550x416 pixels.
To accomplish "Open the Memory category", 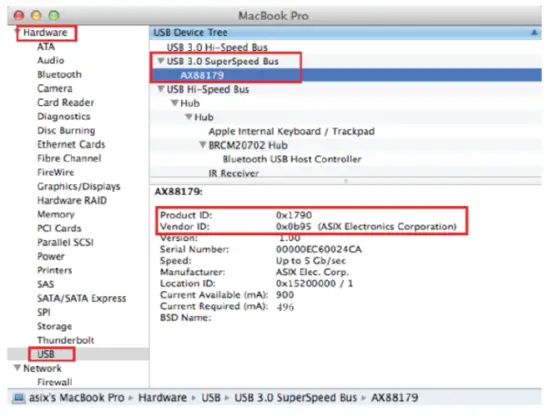I will (56, 214).
